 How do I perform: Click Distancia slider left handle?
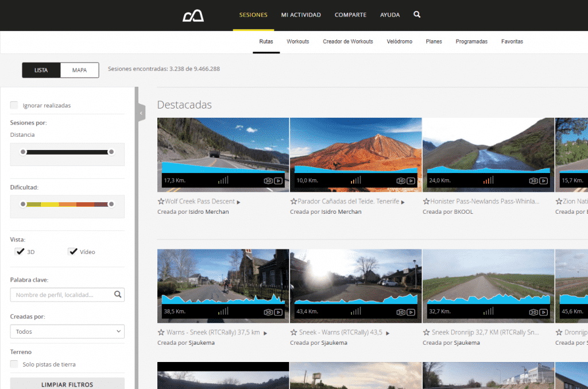[x=23, y=152]
